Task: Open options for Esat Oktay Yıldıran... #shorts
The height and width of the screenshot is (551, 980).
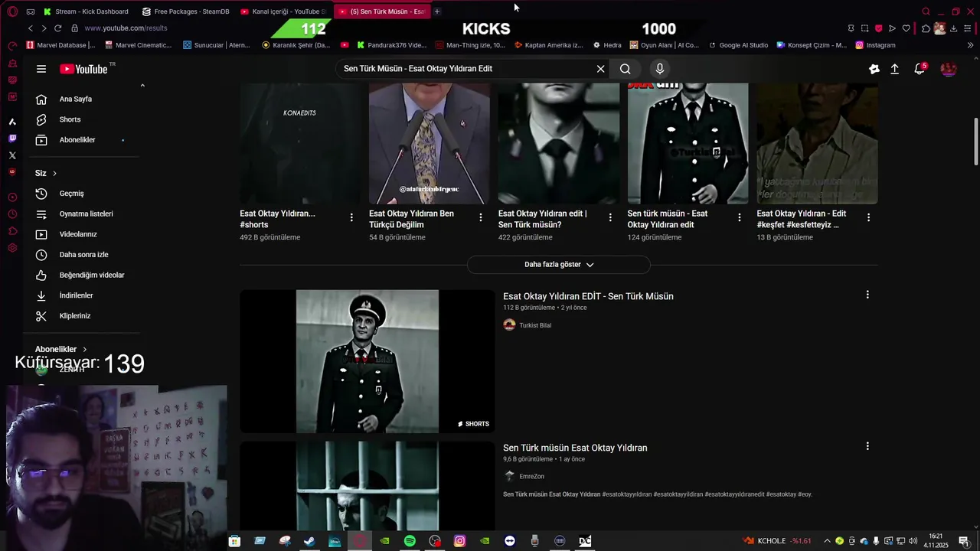Action: [351, 217]
